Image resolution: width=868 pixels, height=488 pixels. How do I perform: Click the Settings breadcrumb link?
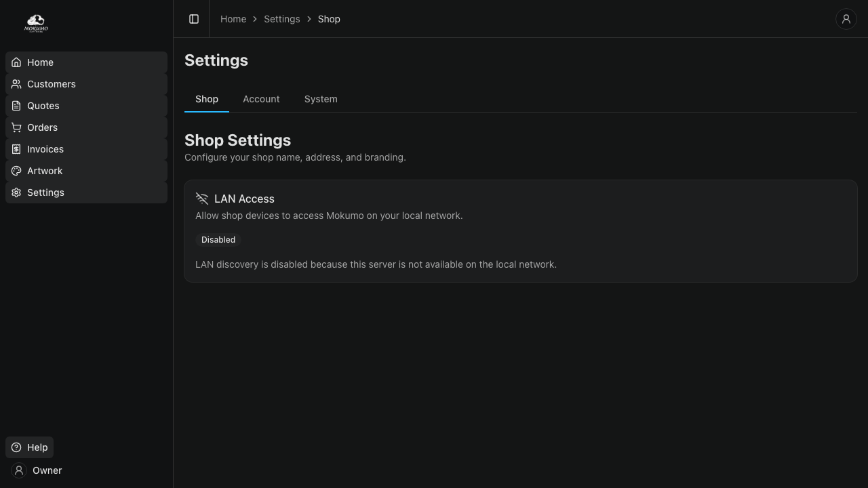[281, 19]
